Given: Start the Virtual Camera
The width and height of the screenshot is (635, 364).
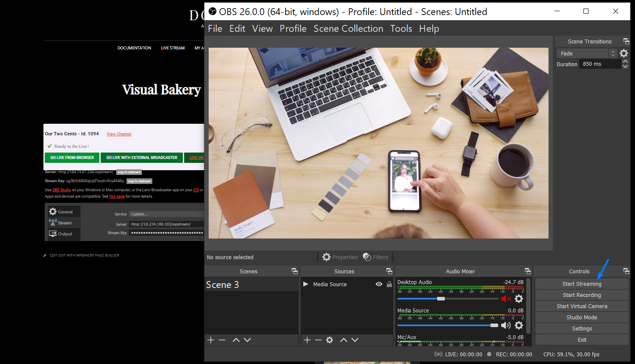Looking at the screenshot, I should pyautogui.click(x=582, y=306).
